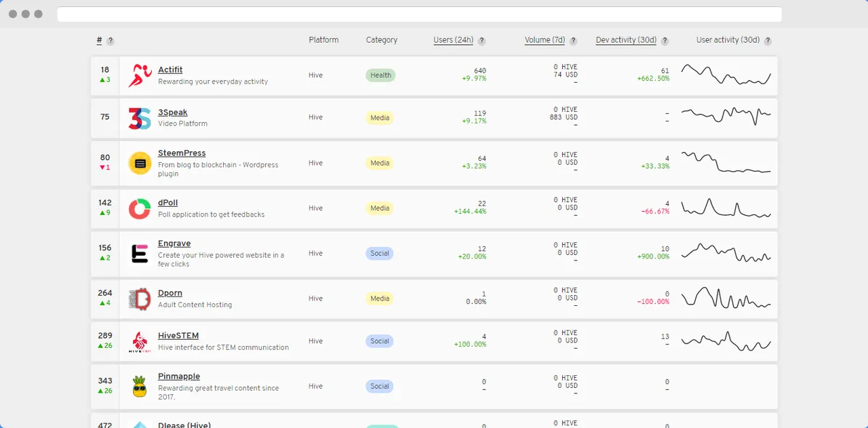
Task: Click SteemPress's user activity sparkline chart
Action: (726, 162)
